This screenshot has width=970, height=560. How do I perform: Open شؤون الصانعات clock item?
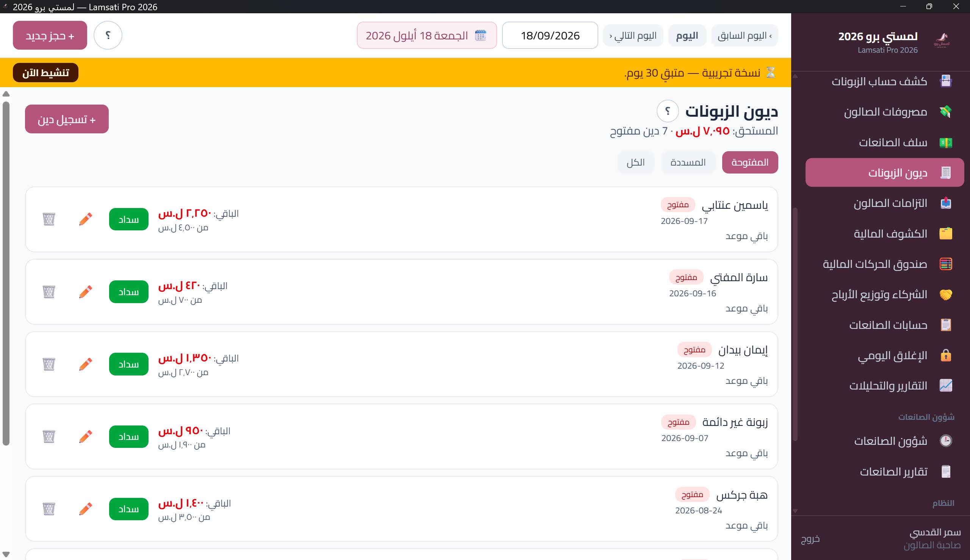coord(885,441)
